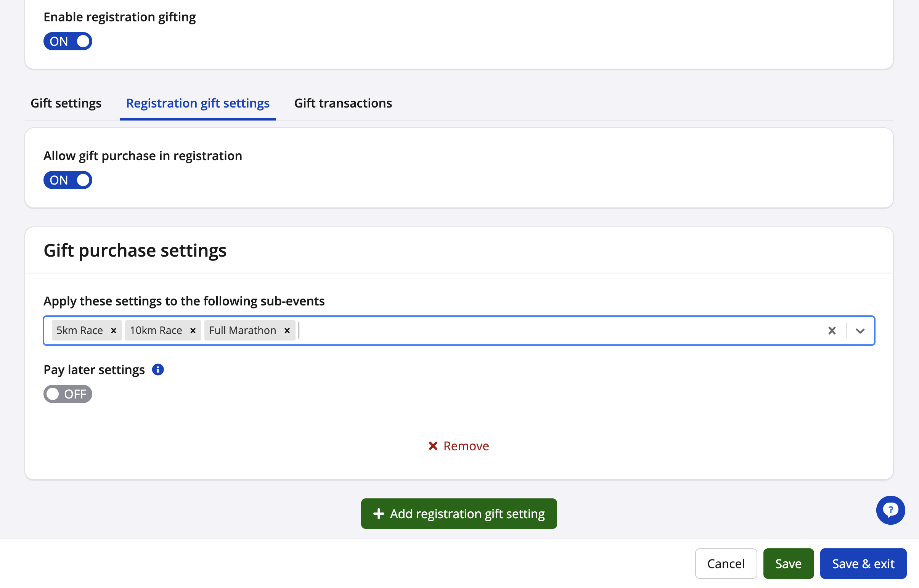The width and height of the screenshot is (919, 588).
Task: Click the Pay later info icon
Action: (158, 370)
